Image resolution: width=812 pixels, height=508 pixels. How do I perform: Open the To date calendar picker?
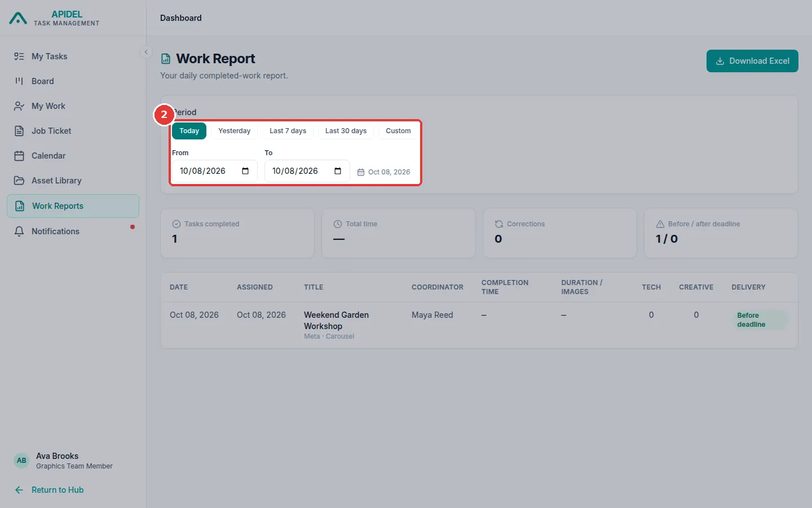click(338, 171)
